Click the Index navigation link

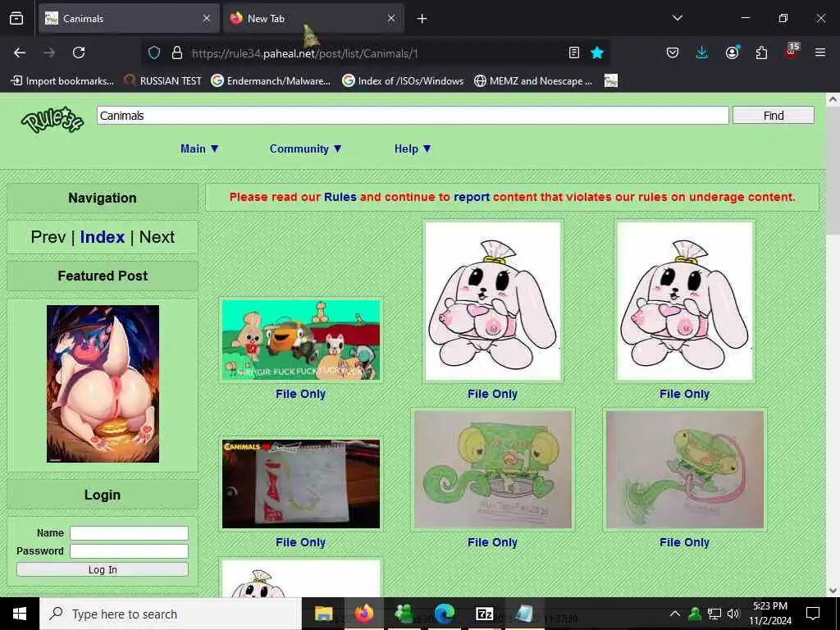[103, 237]
